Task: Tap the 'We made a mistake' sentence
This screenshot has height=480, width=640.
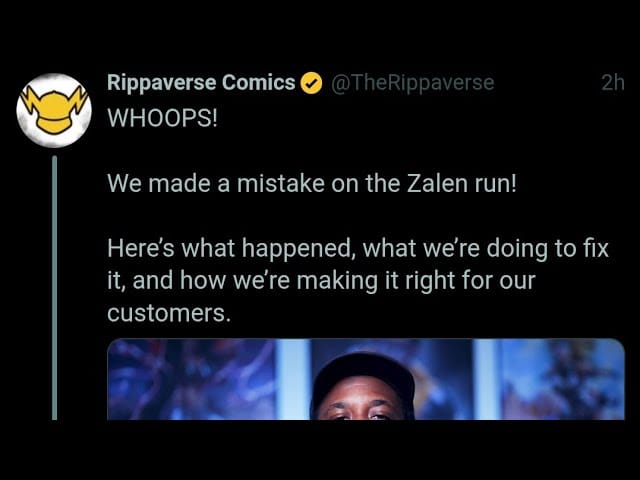Action: (x=311, y=184)
